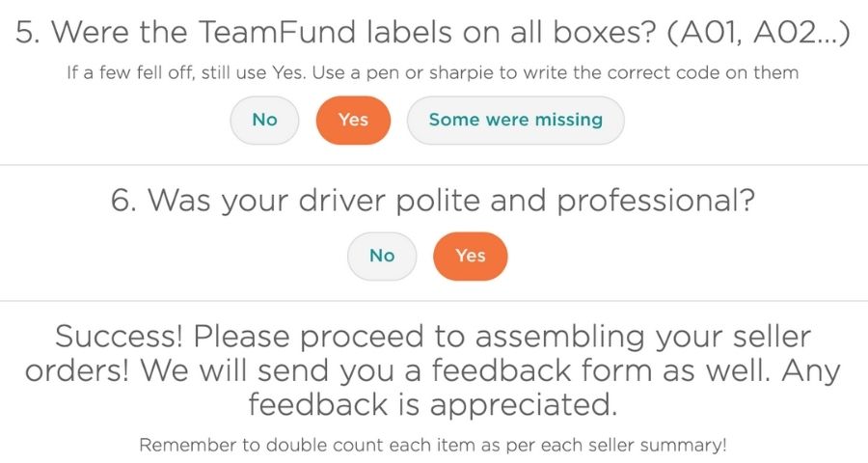Select Yes for the driver polite question
Viewport: 868px width, 463px height.
tap(471, 256)
